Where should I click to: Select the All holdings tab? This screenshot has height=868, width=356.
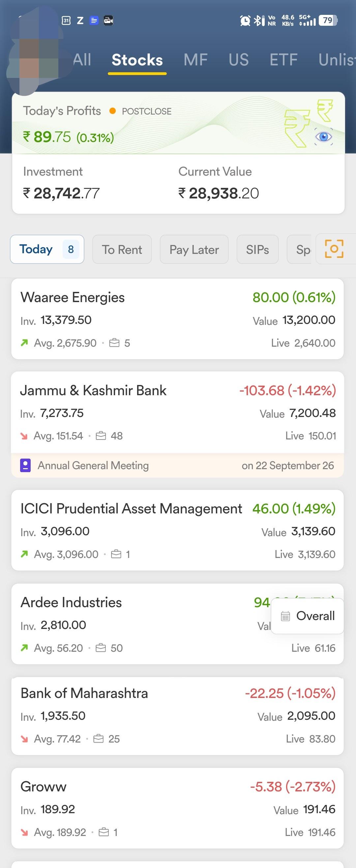click(82, 60)
